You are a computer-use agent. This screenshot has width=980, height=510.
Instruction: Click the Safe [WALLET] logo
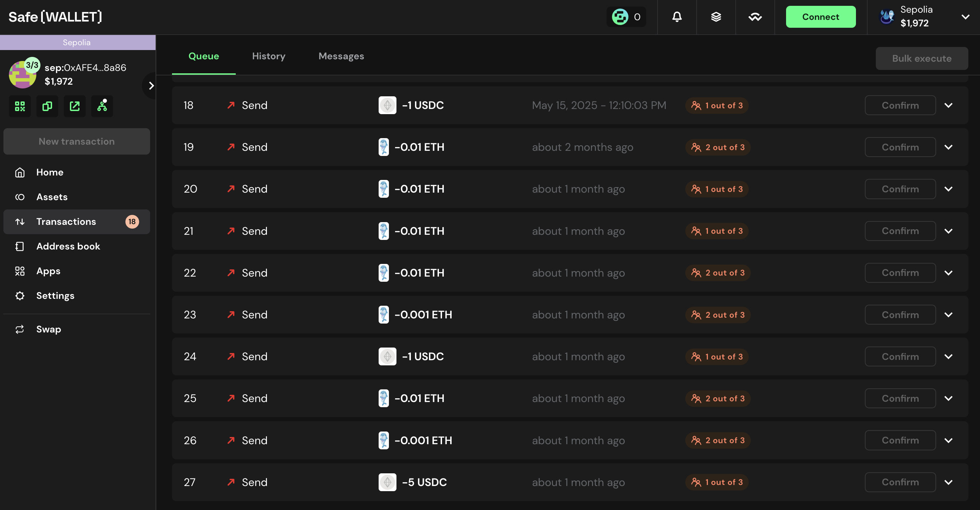click(55, 17)
